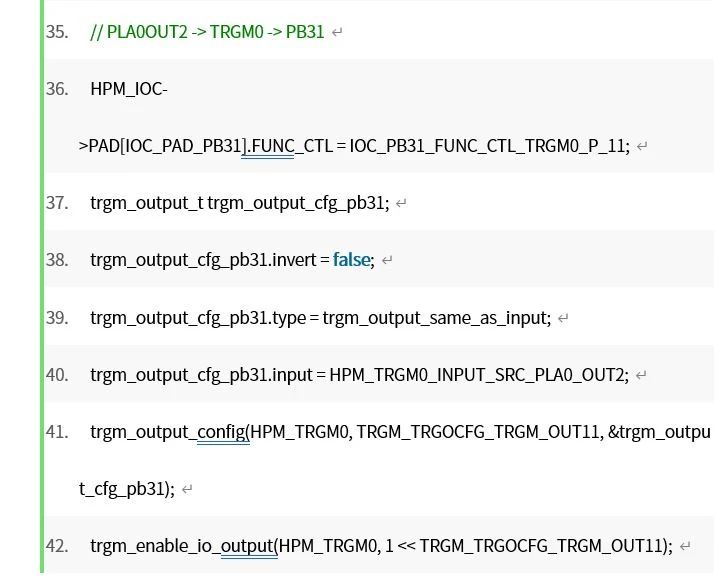This screenshot has height=576, width=716.
Task: Click the paragraph mark ending line 37
Action: 401,204
